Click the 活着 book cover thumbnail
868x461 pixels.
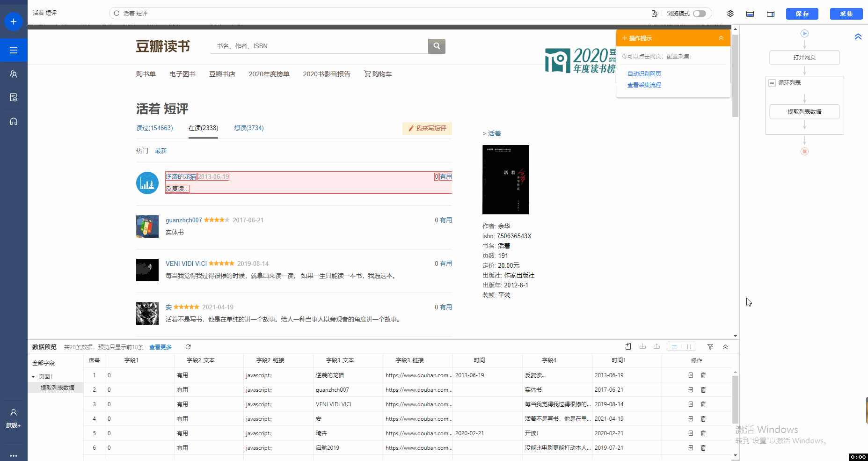pos(506,180)
